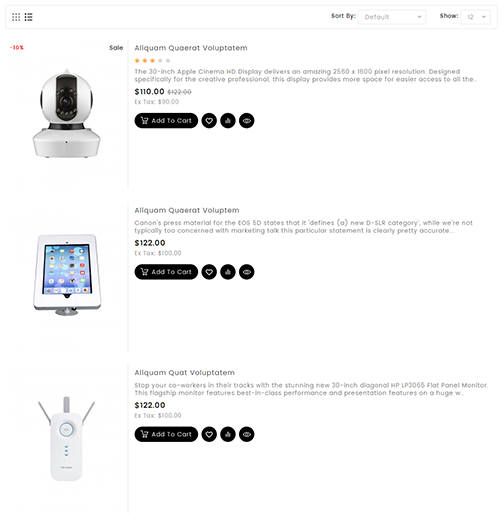Add security camera product to wishlist
The height and width of the screenshot is (528, 504).
point(209,121)
